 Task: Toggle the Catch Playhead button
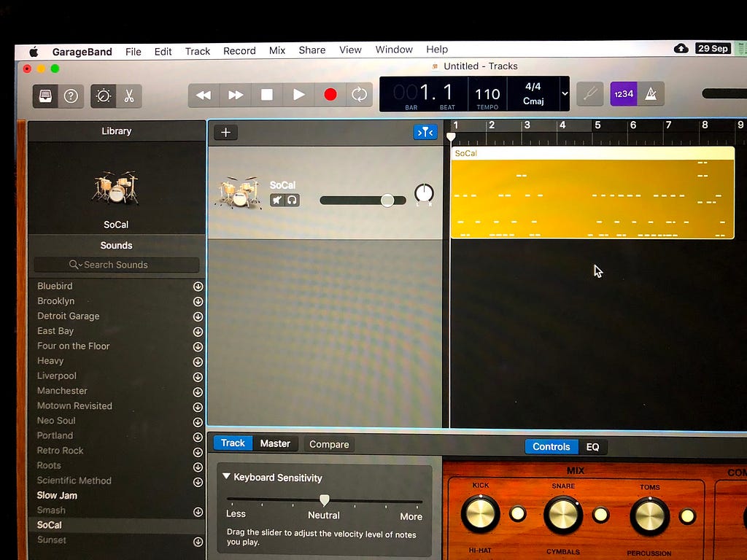425,132
